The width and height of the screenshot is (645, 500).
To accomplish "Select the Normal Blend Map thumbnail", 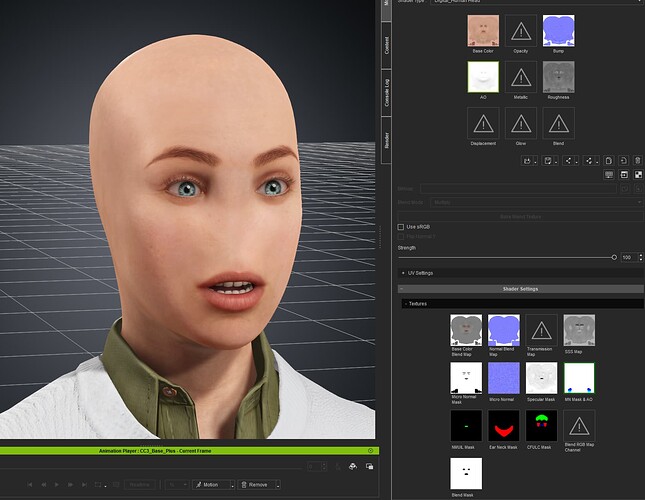I will [x=503, y=330].
